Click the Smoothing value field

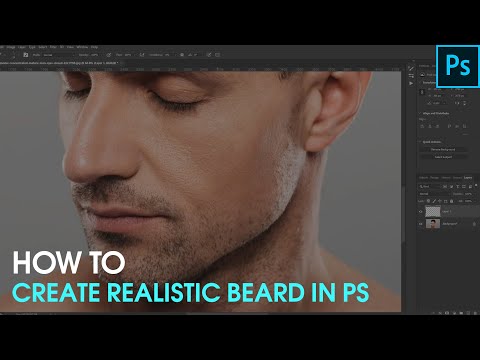coord(168,55)
